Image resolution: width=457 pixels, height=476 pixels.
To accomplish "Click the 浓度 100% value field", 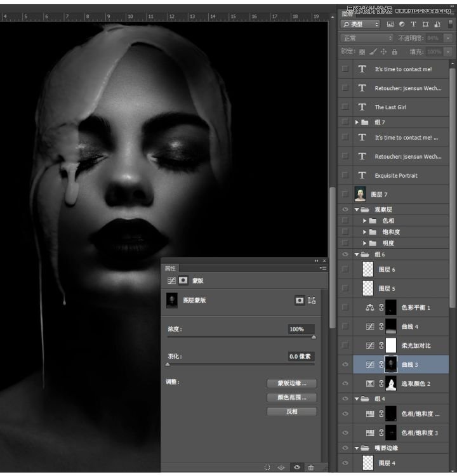I will [x=301, y=329].
